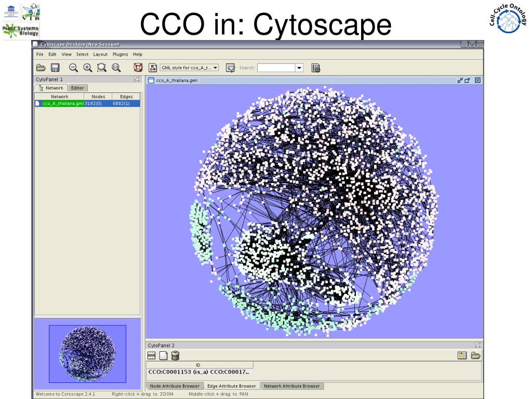
Task: Open the Edit menu
Action: [52, 54]
